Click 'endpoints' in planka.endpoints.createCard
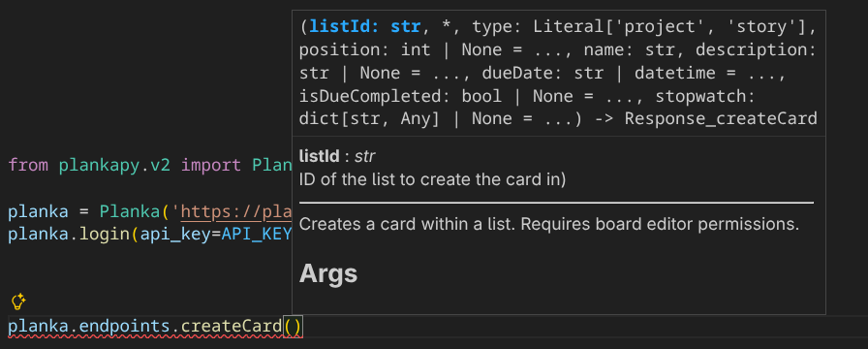 point(125,327)
